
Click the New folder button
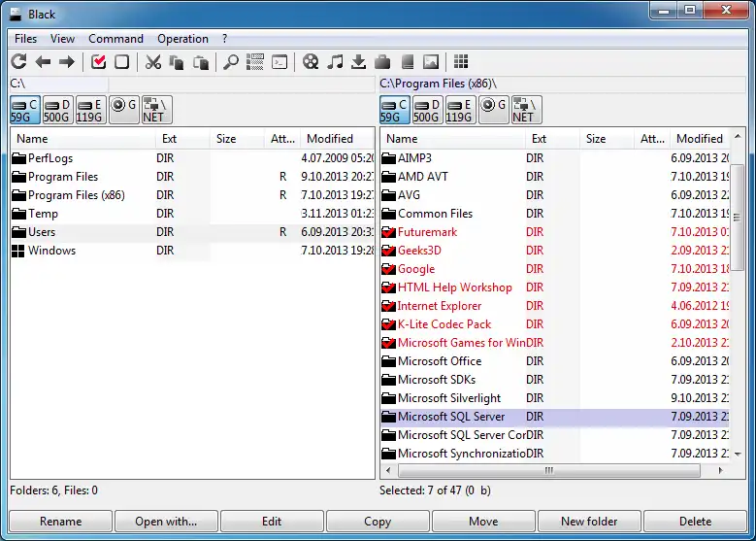pyautogui.click(x=589, y=522)
